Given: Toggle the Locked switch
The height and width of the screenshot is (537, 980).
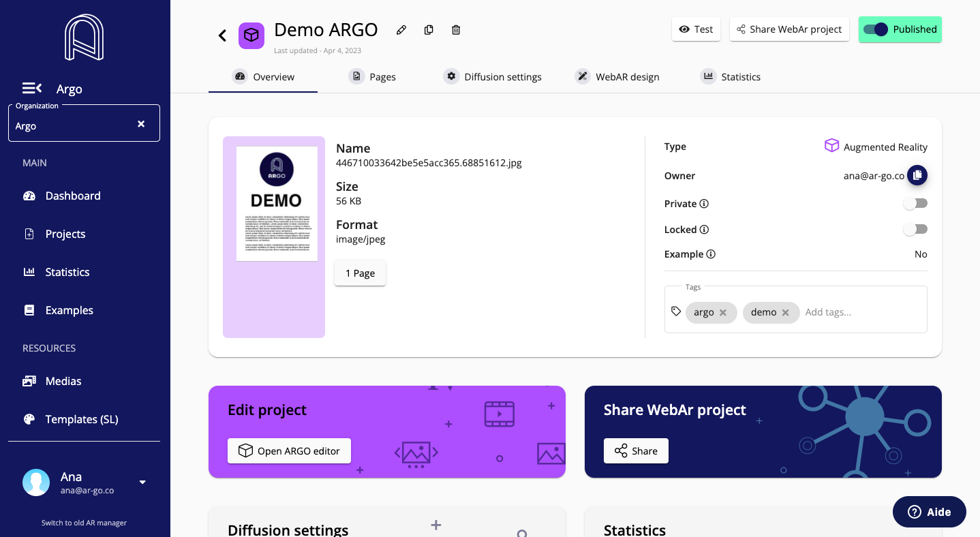Looking at the screenshot, I should 915,229.
